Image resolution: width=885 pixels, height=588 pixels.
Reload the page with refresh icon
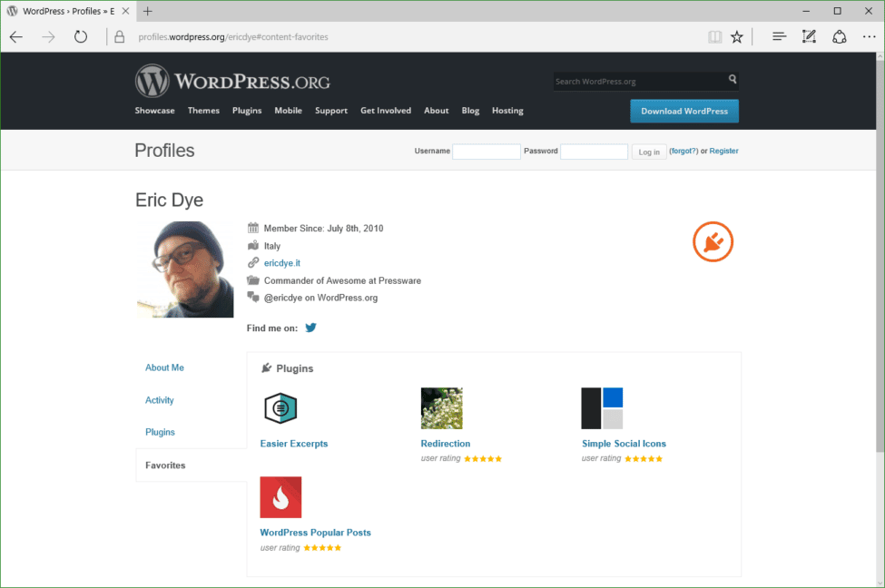click(81, 36)
